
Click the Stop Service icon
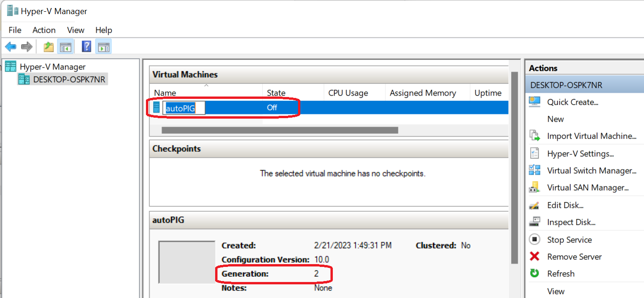534,240
